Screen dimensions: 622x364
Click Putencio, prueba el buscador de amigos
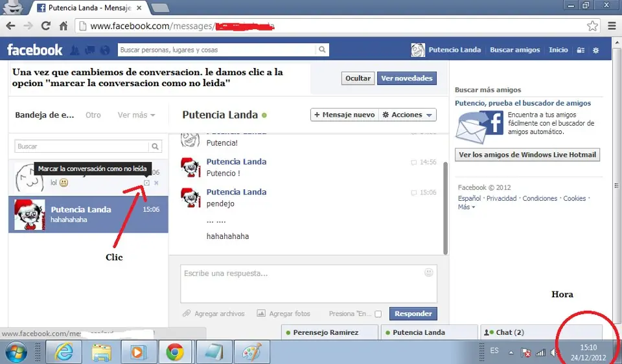(x=523, y=103)
